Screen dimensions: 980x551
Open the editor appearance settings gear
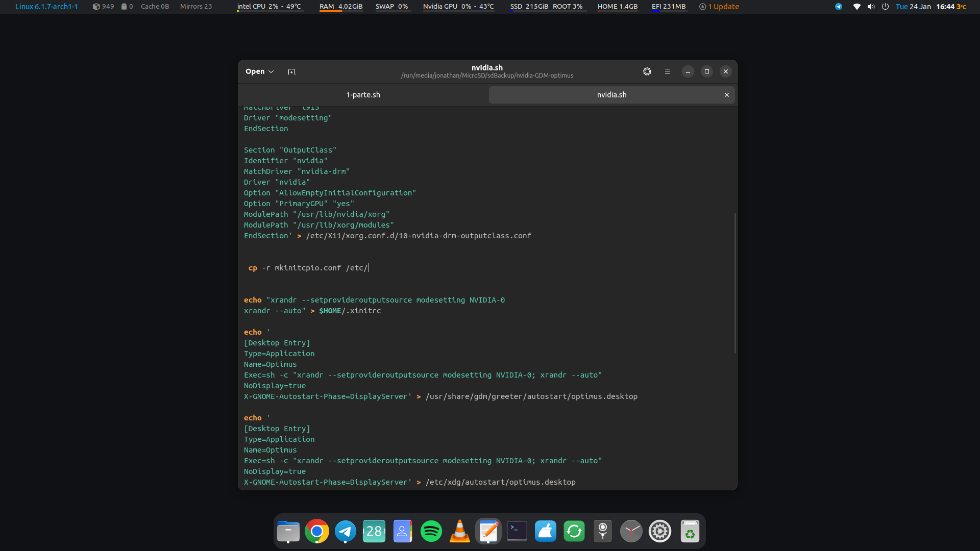647,71
